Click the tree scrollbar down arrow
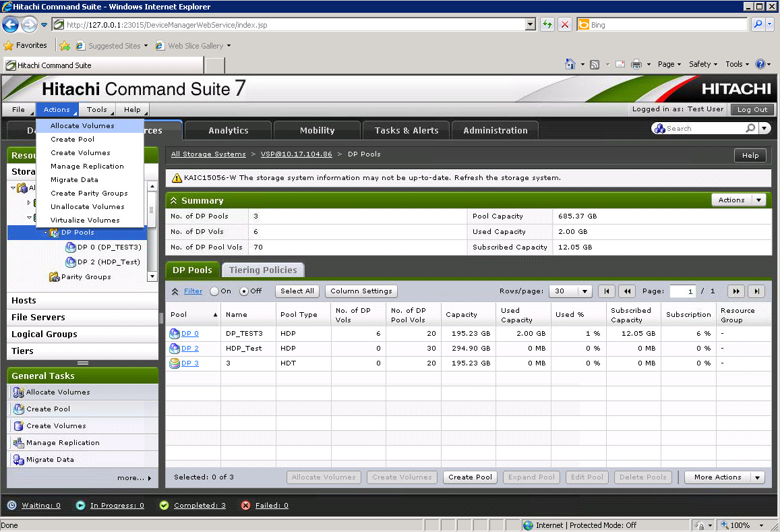 (x=152, y=276)
